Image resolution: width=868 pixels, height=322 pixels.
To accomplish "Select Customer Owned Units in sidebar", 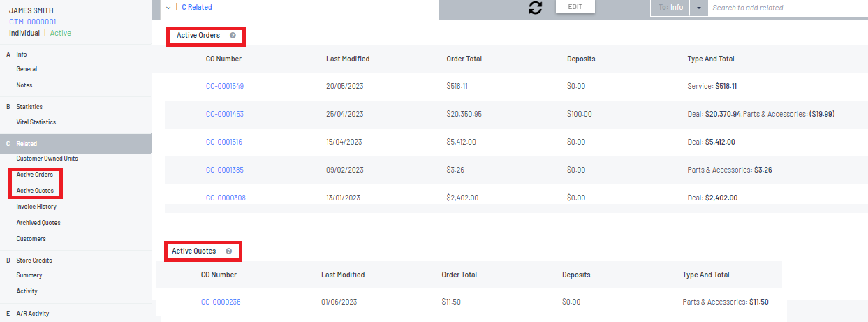I will pos(47,159).
